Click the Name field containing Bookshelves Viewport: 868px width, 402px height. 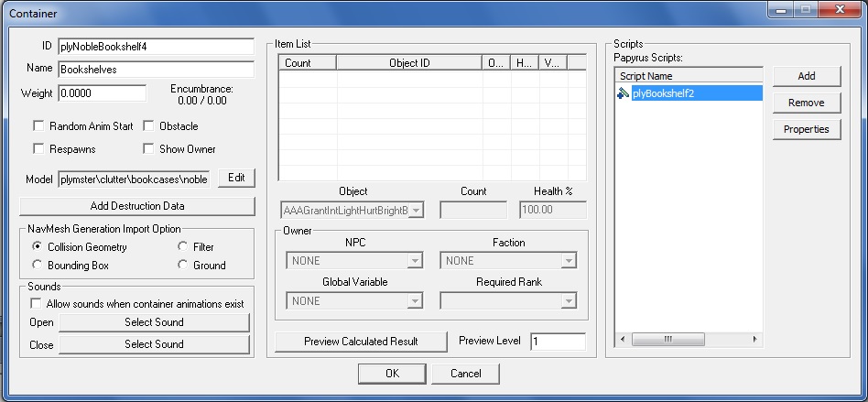155,69
